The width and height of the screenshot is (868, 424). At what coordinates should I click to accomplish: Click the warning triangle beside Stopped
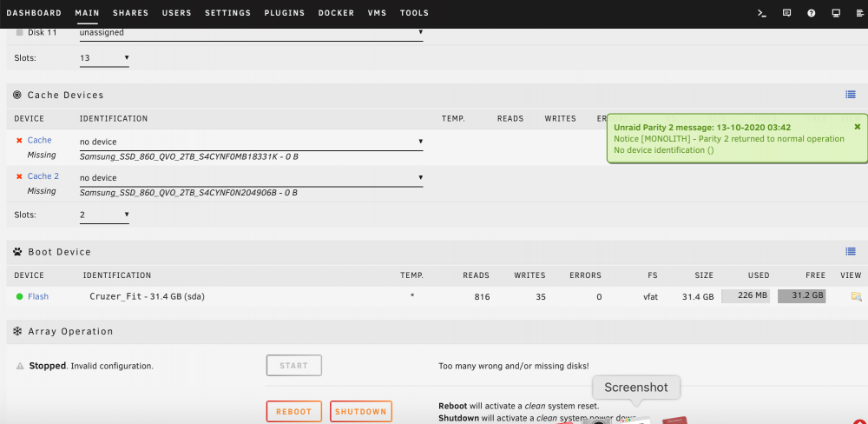click(x=20, y=367)
